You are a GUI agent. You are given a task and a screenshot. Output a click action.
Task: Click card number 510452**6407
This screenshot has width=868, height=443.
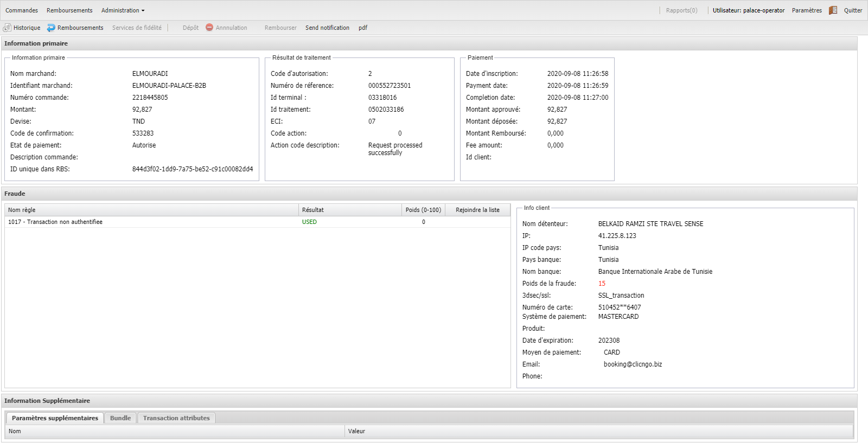tap(620, 307)
